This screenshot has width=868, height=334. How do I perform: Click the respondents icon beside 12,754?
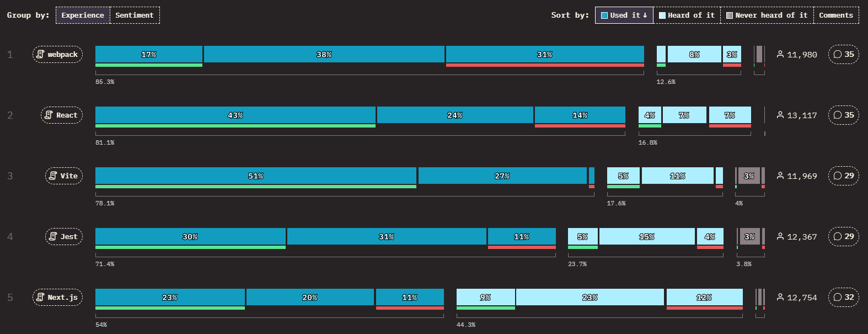780,297
